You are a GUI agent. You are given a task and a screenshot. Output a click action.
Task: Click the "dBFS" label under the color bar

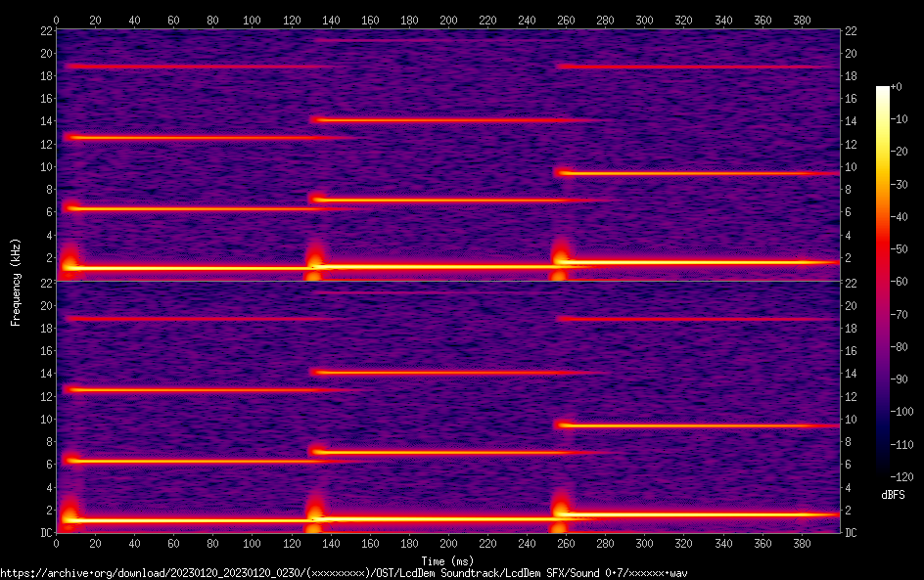892,495
